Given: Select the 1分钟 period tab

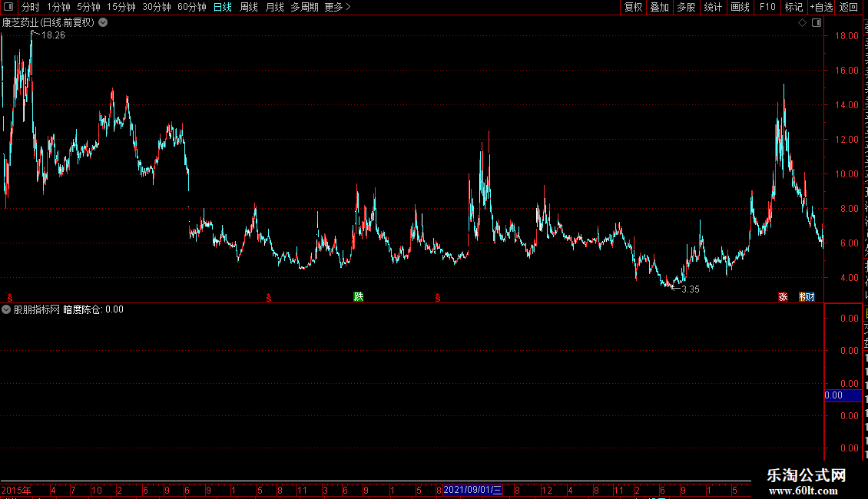Looking at the screenshot, I should coord(58,7).
